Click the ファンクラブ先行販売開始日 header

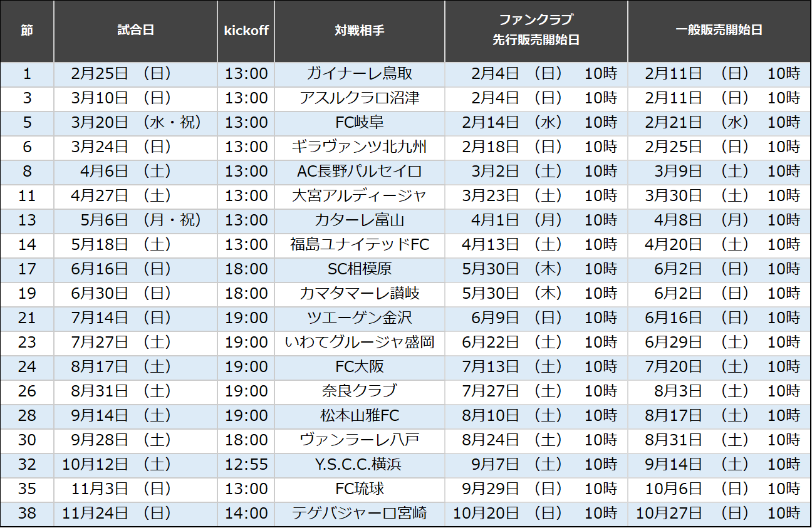[536, 30]
